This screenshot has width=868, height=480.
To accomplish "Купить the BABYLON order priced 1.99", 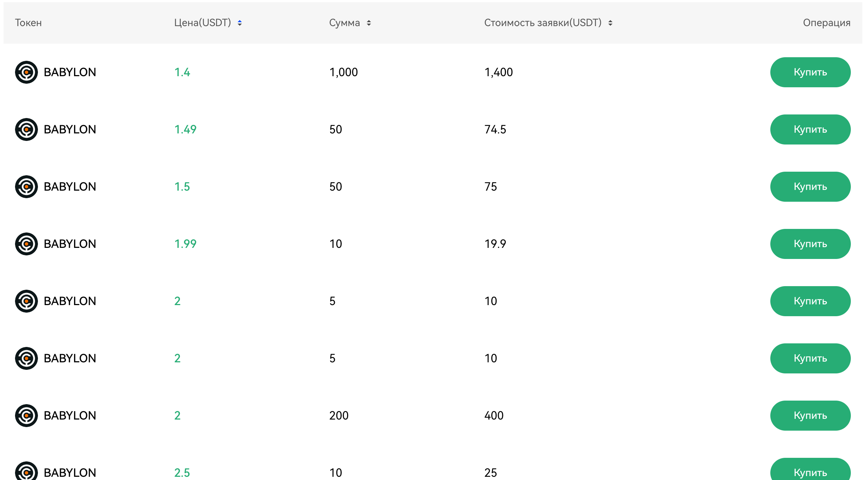I will pyautogui.click(x=810, y=244).
